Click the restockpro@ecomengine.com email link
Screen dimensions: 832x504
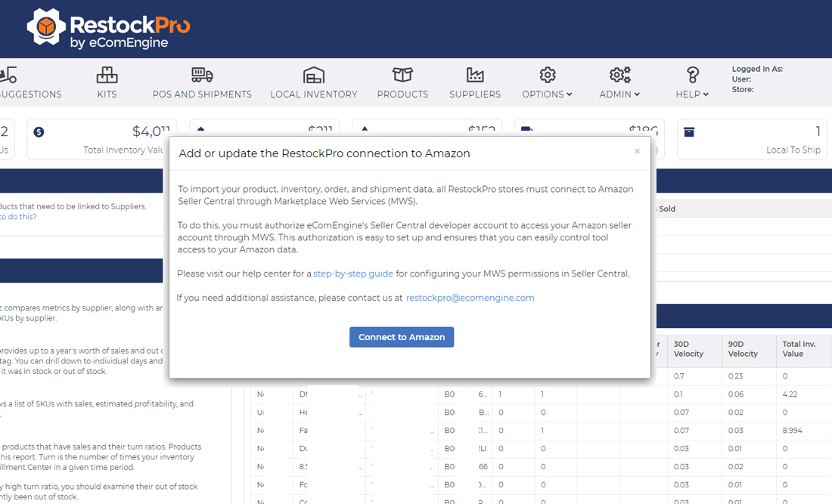(x=470, y=298)
